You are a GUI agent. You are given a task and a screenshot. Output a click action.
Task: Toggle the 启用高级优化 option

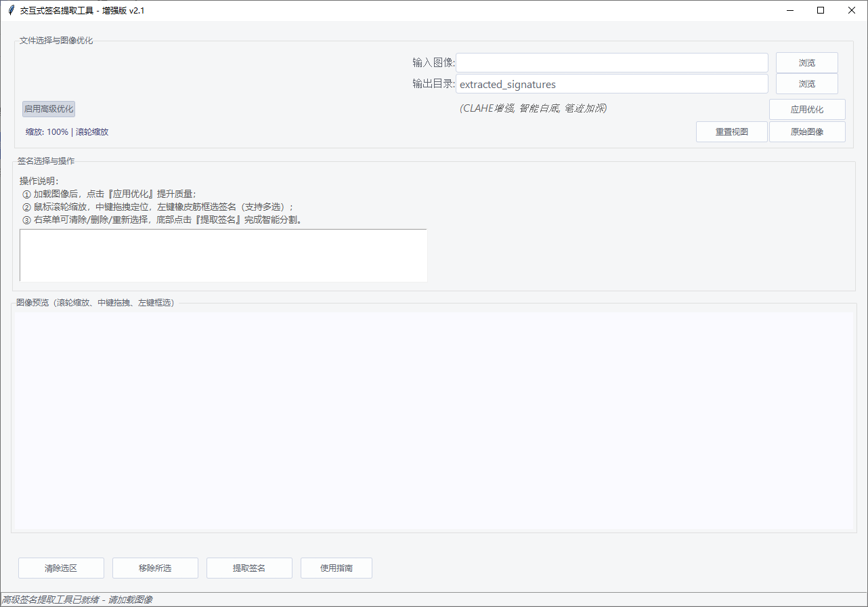pos(49,108)
